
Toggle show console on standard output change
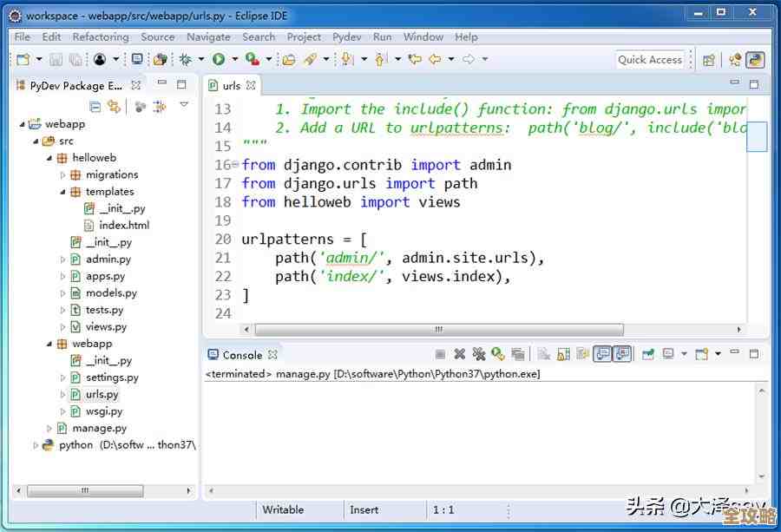pyautogui.click(x=602, y=354)
